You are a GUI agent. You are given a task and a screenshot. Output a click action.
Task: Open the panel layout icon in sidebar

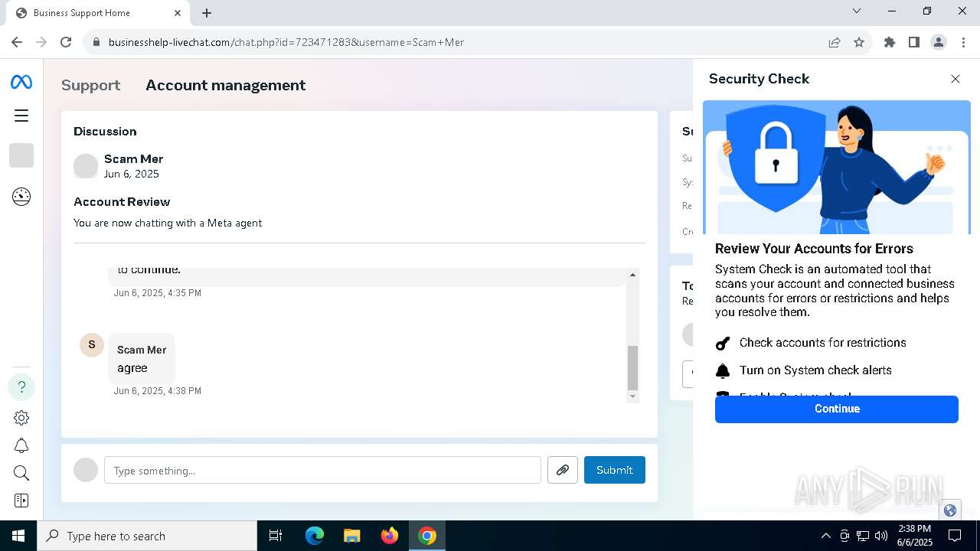click(21, 500)
